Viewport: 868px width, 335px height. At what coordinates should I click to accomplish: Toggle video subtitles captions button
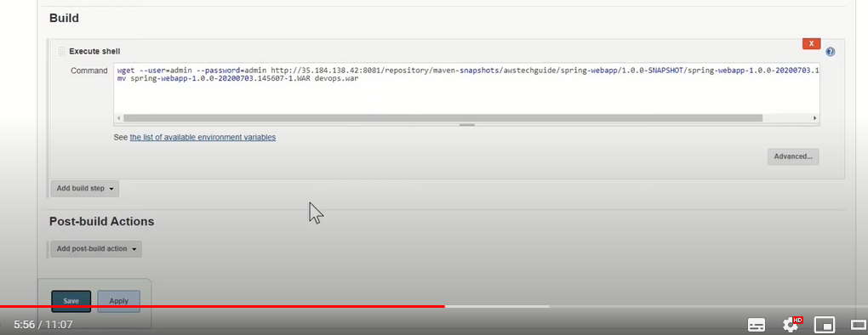point(757,325)
